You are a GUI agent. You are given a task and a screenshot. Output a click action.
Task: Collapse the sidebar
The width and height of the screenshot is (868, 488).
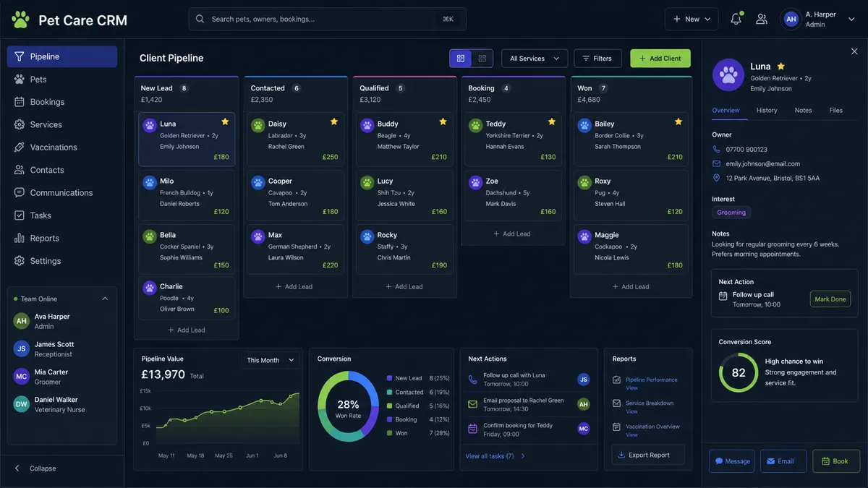[35, 468]
